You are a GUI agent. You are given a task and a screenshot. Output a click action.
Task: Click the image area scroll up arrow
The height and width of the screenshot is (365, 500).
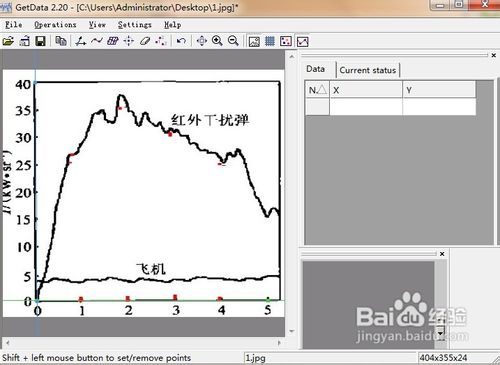pos(292,57)
